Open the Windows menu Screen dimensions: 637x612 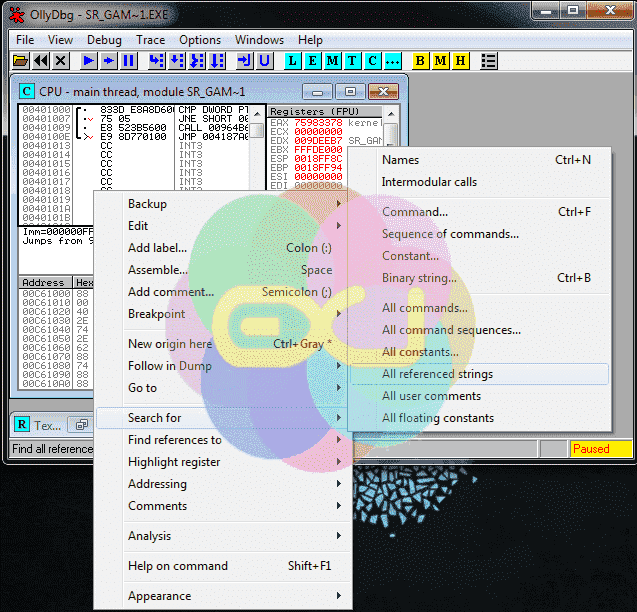click(259, 40)
